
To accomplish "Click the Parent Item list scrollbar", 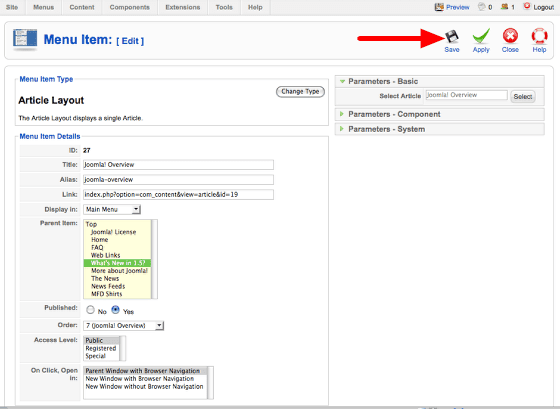I will tap(154, 259).
